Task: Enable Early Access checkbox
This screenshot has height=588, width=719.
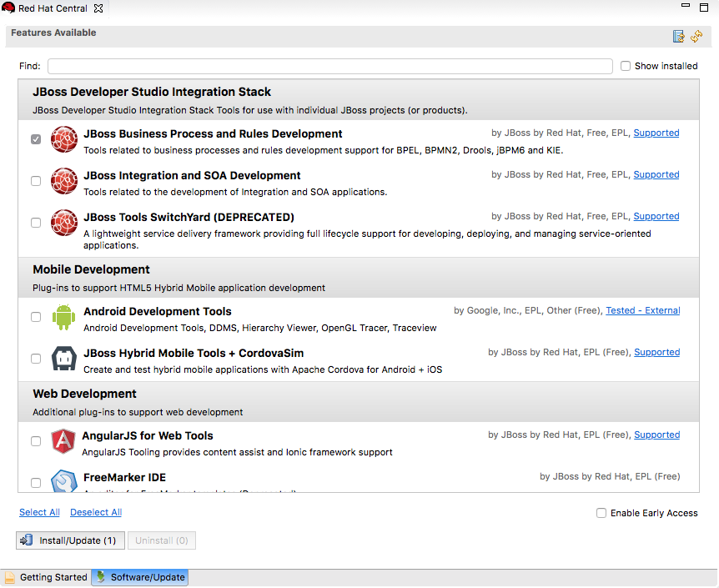Action: (601, 513)
